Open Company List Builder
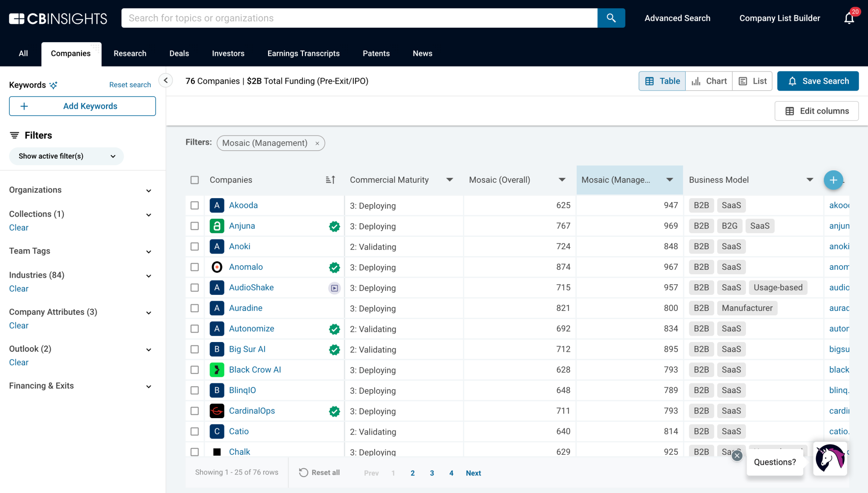 tap(780, 18)
